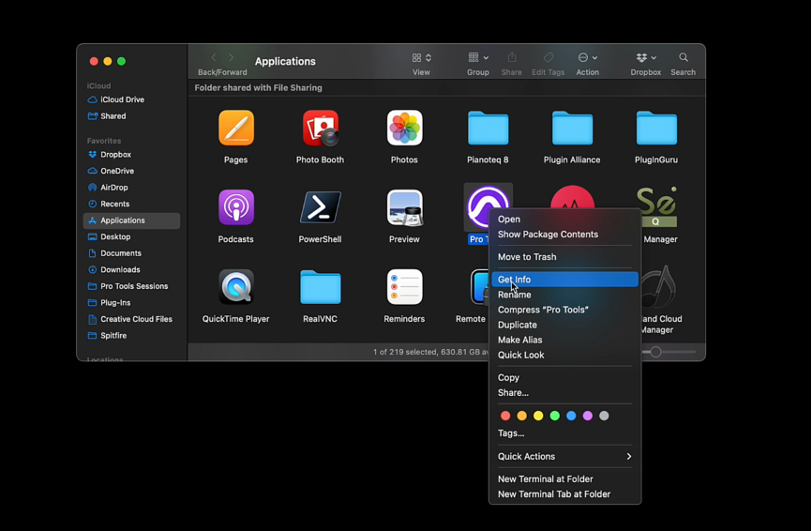Apply the orange tag color
This screenshot has width=812, height=531.
[x=522, y=416]
